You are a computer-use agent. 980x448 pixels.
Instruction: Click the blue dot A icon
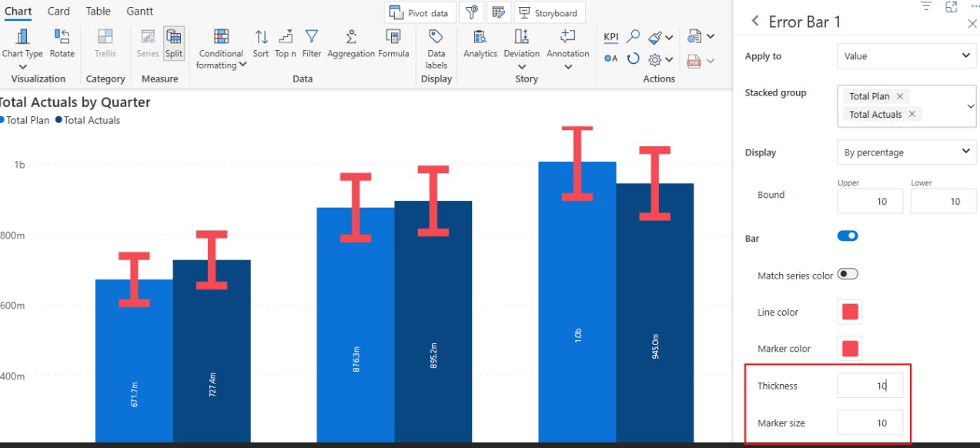coord(611,59)
